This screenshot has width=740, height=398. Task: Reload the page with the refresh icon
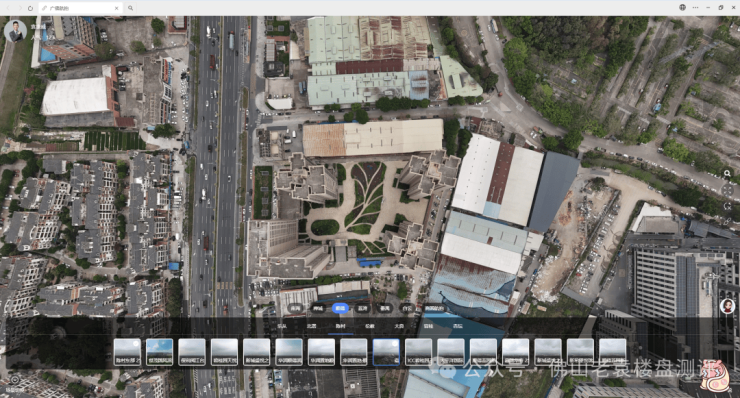30,8
